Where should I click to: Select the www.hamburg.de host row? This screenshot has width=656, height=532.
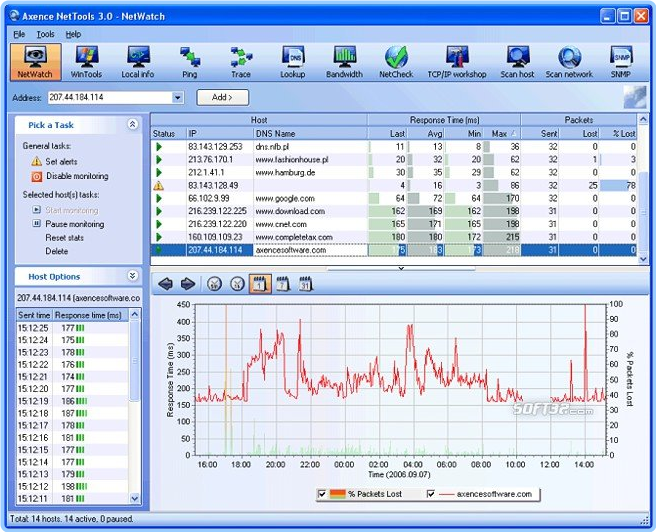(393, 172)
